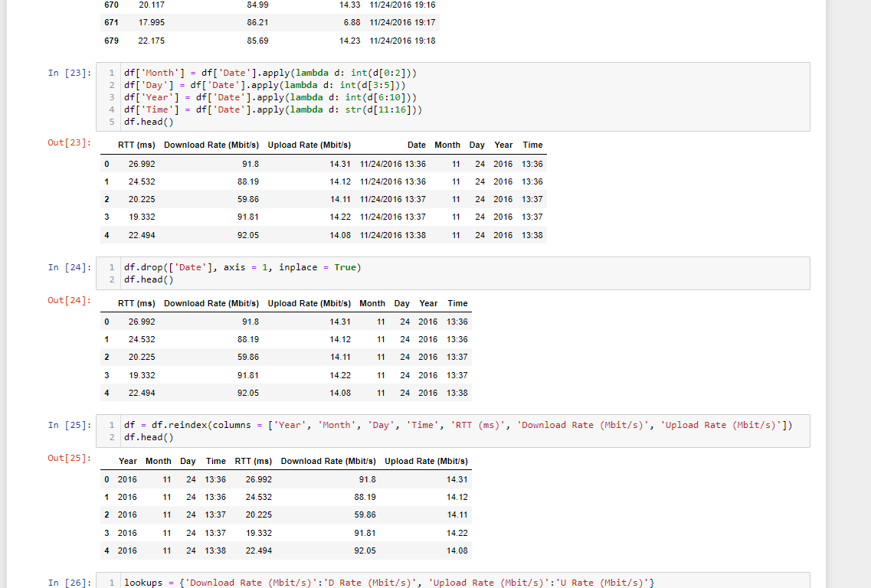Viewport: 871px width, 588px height.
Task: Click the df['Time'] str lambda code line
Action: click(273, 109)
